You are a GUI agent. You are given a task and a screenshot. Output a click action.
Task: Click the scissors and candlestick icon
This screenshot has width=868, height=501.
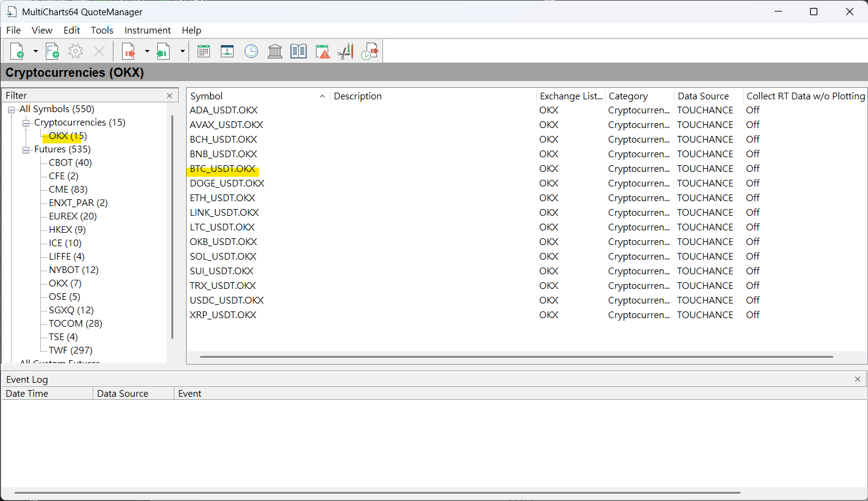click(x=345, y=52)
